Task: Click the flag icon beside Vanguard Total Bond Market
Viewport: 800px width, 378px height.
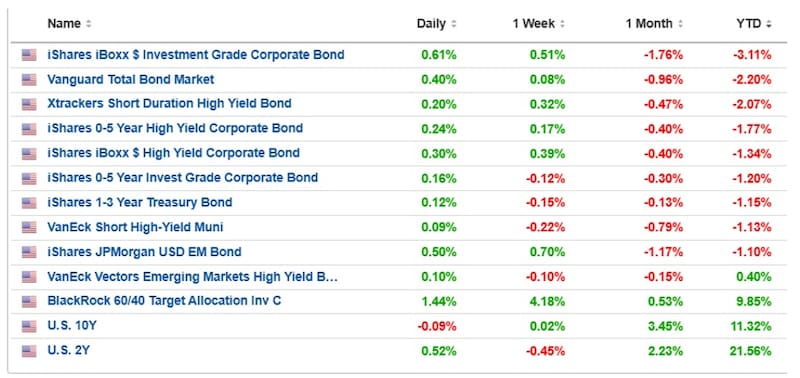Action: click(x=29, y=80)
